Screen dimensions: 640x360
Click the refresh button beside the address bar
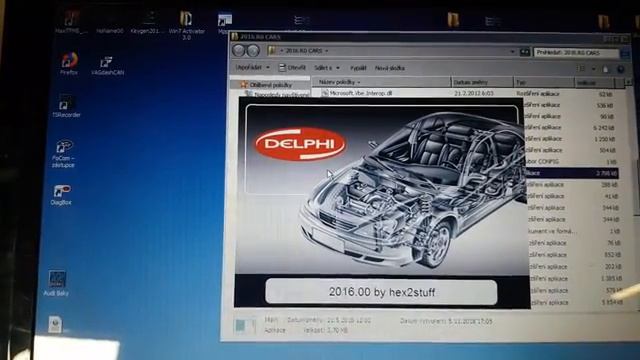coord(524,52)
